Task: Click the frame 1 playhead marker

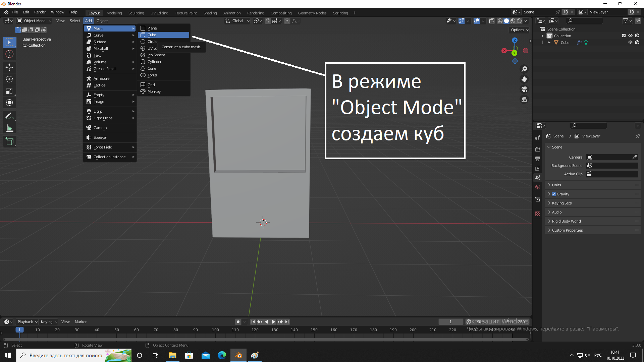Action: (x=19, y=330)
